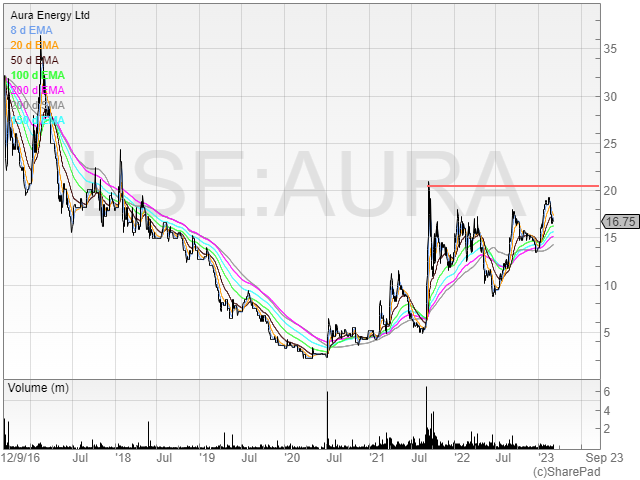The height and width of the screenshot is (480, 640).
Task: Click the 25 price axis label
Action: point(610,144)
